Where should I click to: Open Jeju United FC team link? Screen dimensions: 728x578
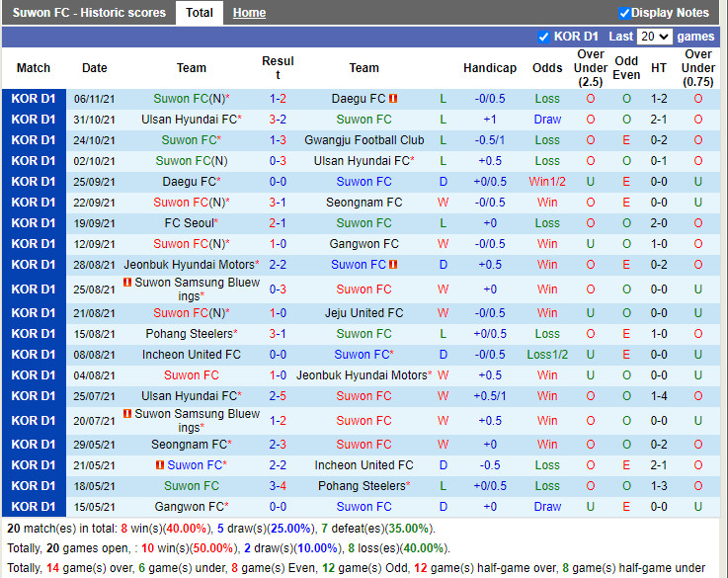click(x=364, y=313)
